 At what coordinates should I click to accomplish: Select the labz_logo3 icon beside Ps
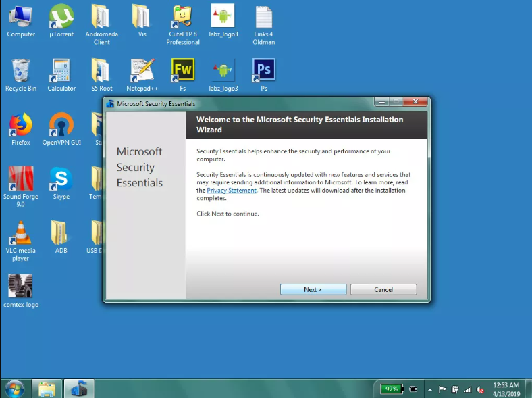click(223, 76)
